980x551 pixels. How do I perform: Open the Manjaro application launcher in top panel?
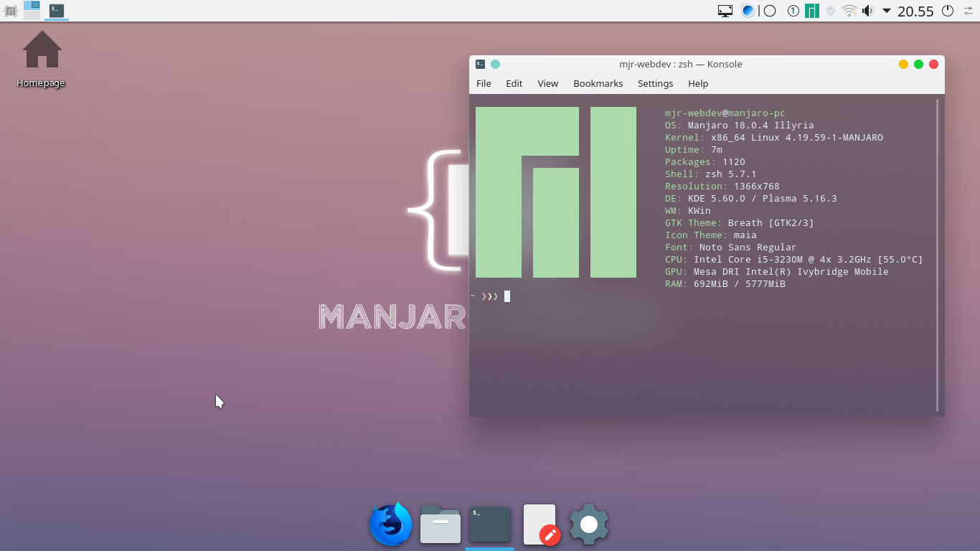pos(10,11)
